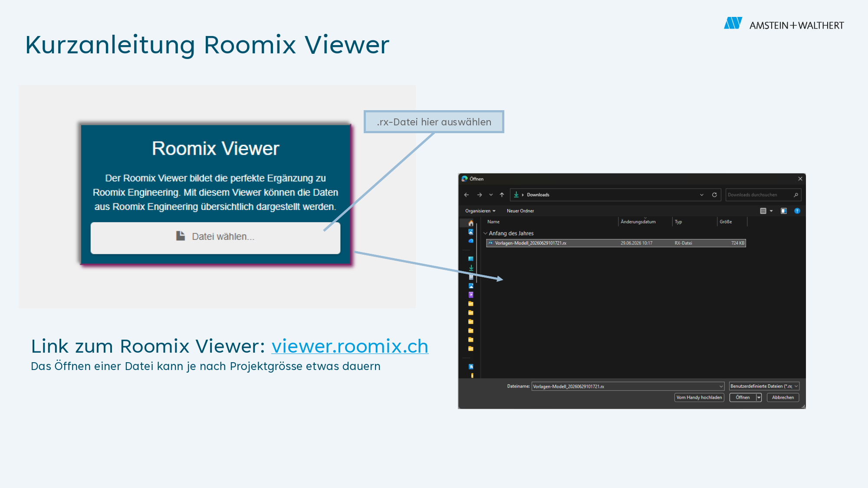Click the Downloads breadcrumb segment
868x488 pixels.
[x=538, y=195]
